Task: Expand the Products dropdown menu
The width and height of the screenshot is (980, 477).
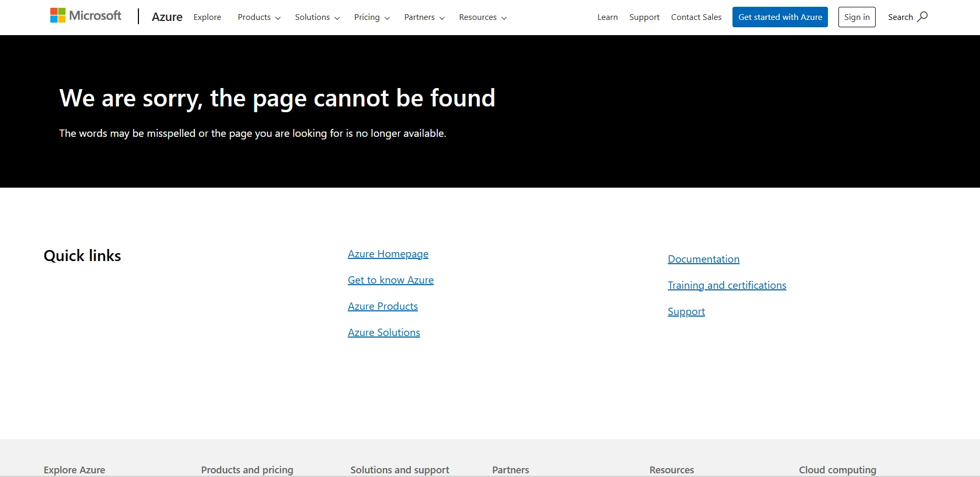Action: point(259,17)
